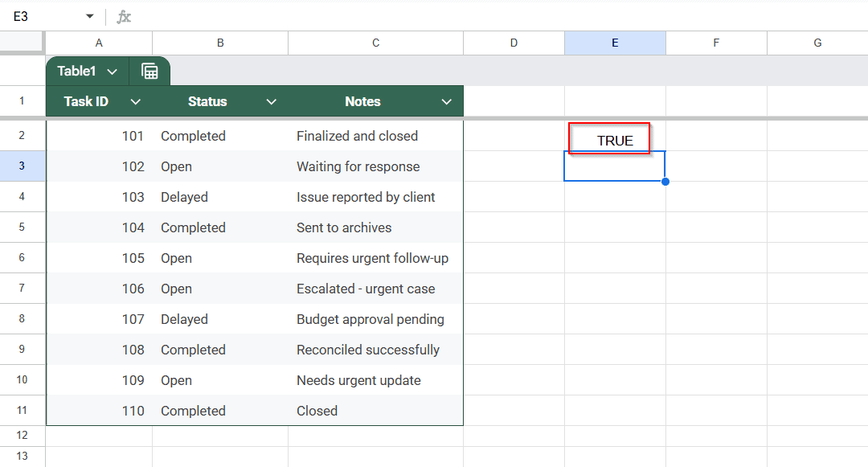
Task: Select the 'Reconciled successfully' note
Action: 375,350
